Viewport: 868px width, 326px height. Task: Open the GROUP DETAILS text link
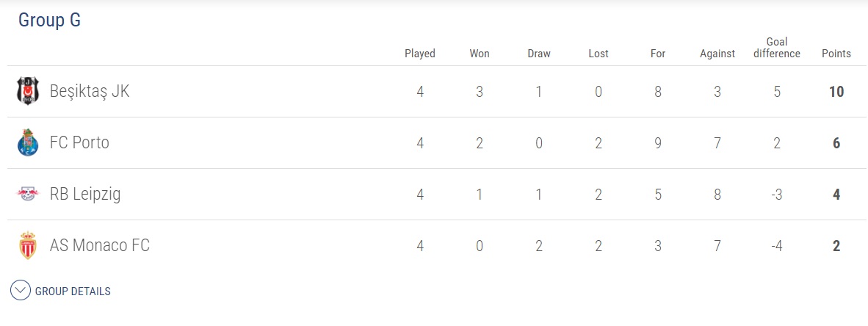(73, 291)
